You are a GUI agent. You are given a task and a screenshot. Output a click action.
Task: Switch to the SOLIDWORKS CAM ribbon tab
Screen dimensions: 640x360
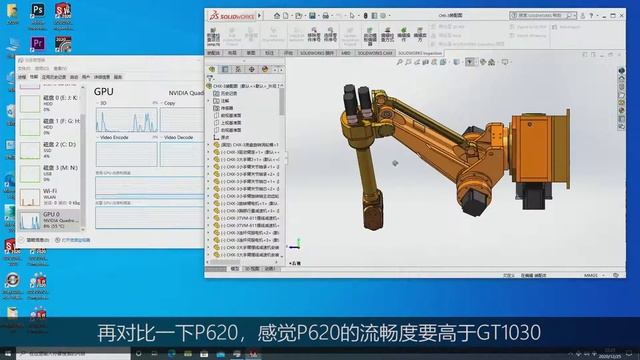pos(375,53)
